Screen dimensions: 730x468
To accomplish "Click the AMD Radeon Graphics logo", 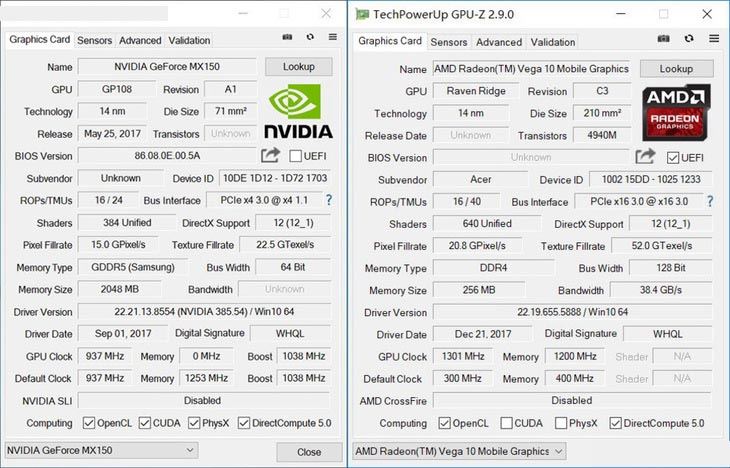I will [x=676, y=112].
